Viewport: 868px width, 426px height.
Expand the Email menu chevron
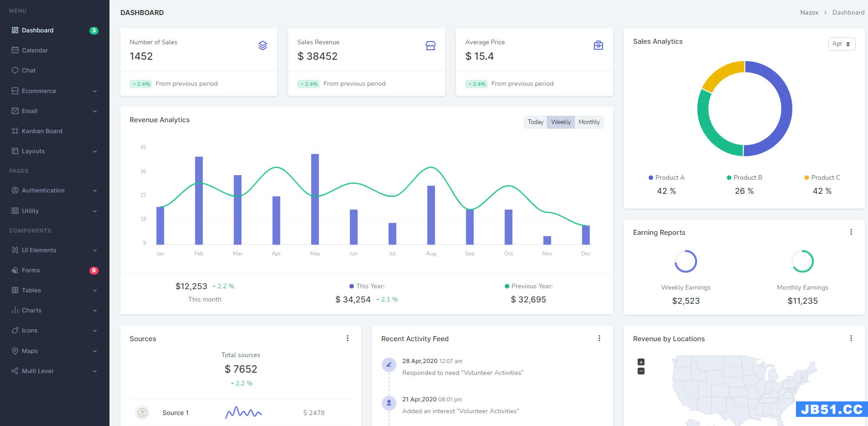click(95, 111)
